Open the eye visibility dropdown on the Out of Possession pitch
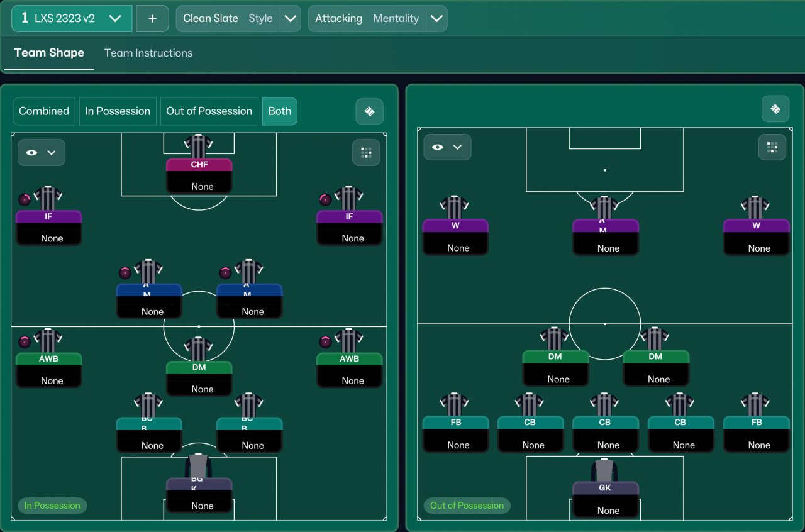Screen dimensions: 805x532 pos(447,147)
